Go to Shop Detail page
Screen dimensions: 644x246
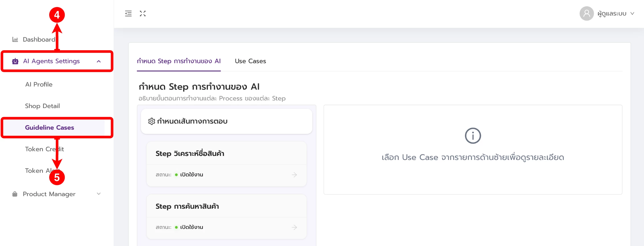pyautogui.click(x=42, y=106)
